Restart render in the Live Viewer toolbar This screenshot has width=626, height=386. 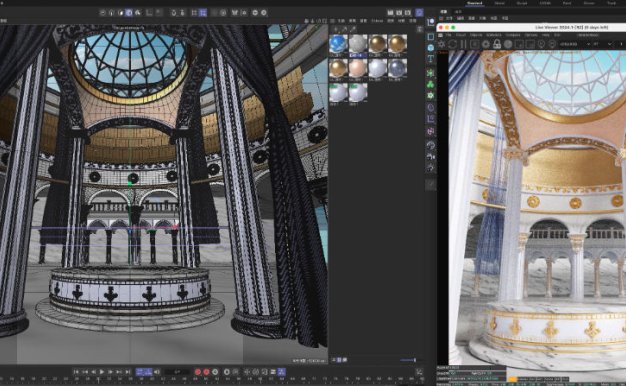coord(452,44)
